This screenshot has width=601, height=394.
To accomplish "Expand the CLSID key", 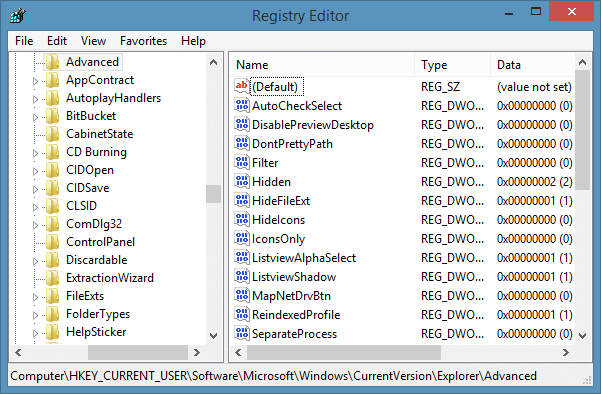I will click(35, 207).
